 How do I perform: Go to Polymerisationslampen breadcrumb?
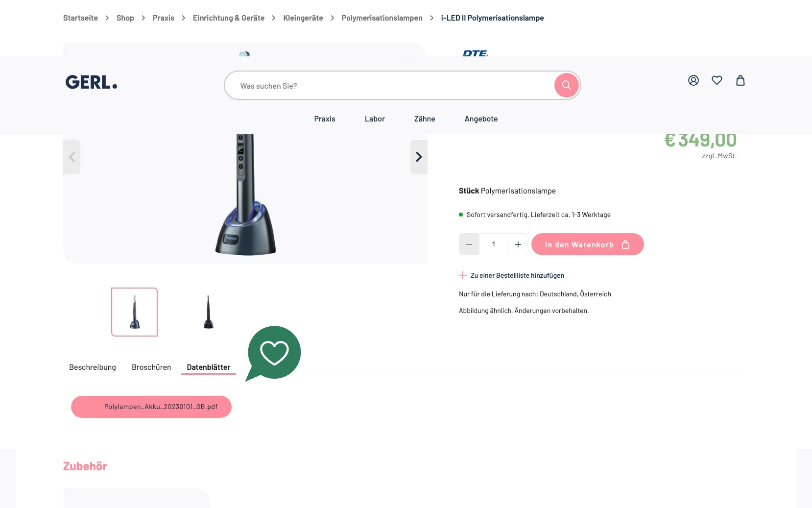tap(382, 18)
